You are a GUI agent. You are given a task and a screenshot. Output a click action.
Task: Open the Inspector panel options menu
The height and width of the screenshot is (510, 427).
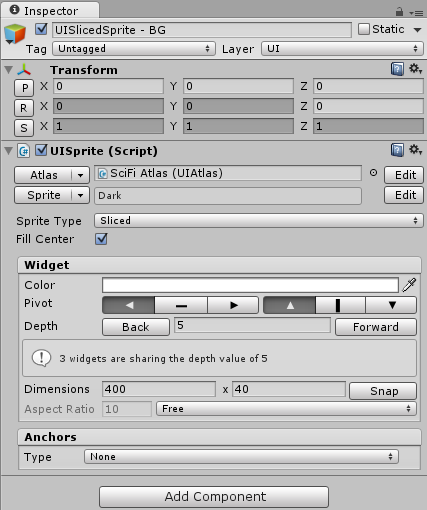(417, 13)
